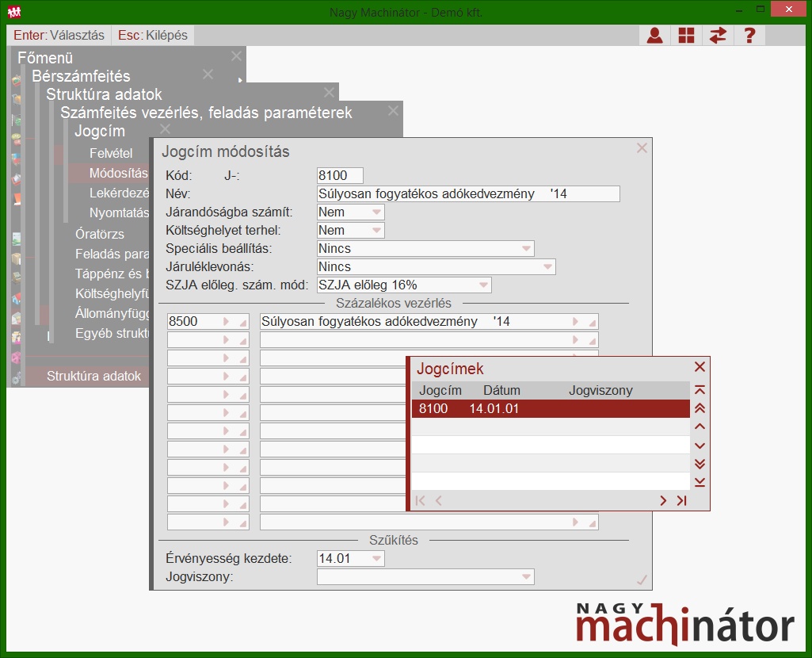The width and height of the screenshot is (812, 658).
Task: Click the Kód field containing 8100
Action: coord(340,176)
